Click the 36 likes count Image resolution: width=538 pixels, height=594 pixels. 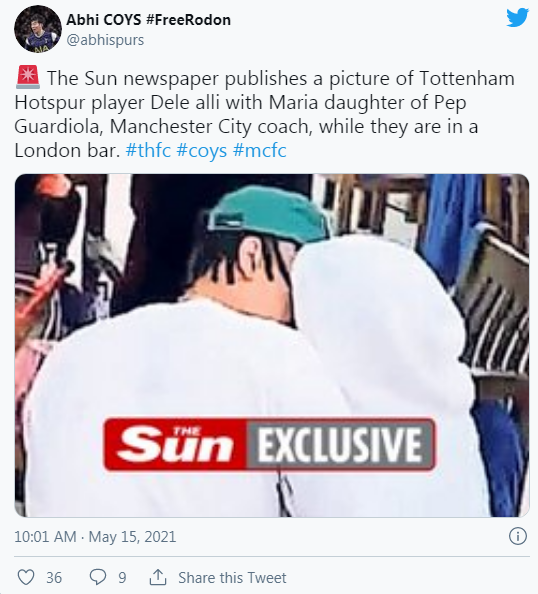54,578
